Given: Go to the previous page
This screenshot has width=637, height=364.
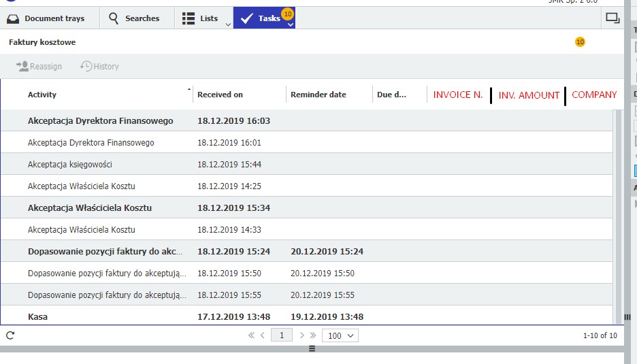Looking at the screenshot, I should (x=263, y=335).
